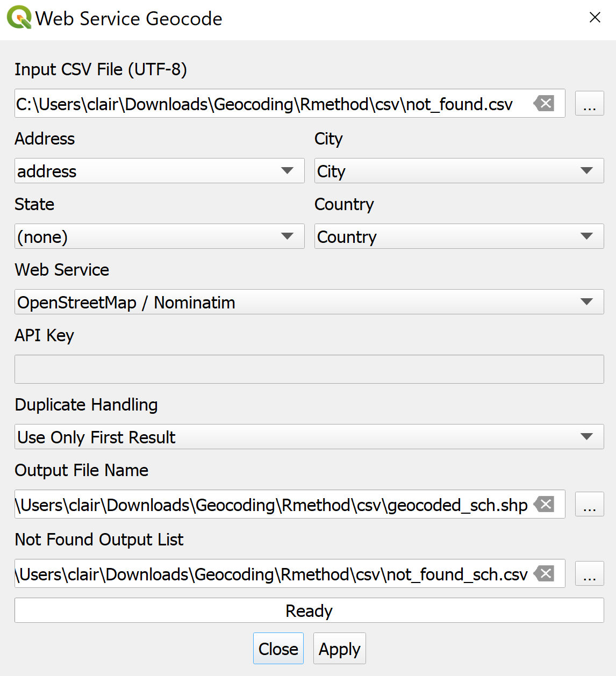Viewport: 616px width, 676px height.
Task: Click into the API Key field
Action: tap(309, 369)
